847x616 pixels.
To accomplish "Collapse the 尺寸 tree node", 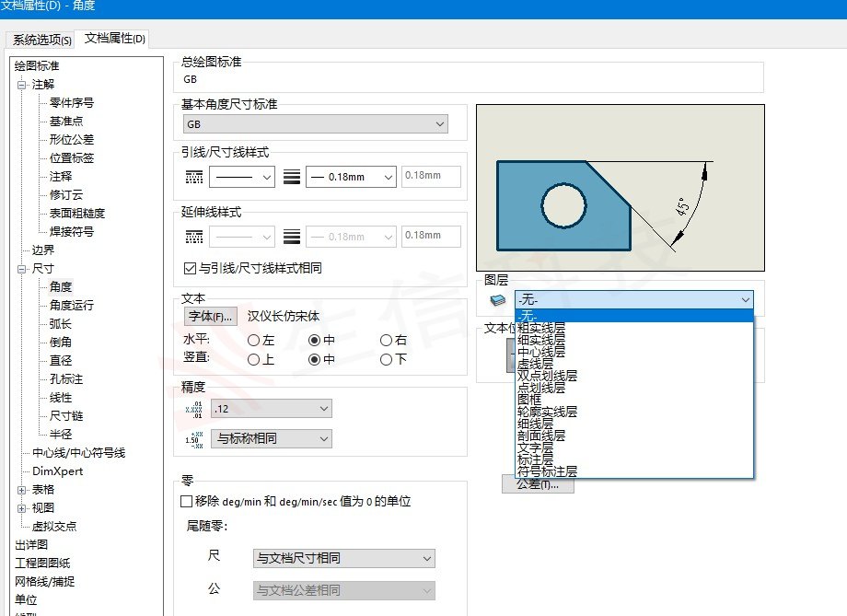I will click(x=21, y=269).
